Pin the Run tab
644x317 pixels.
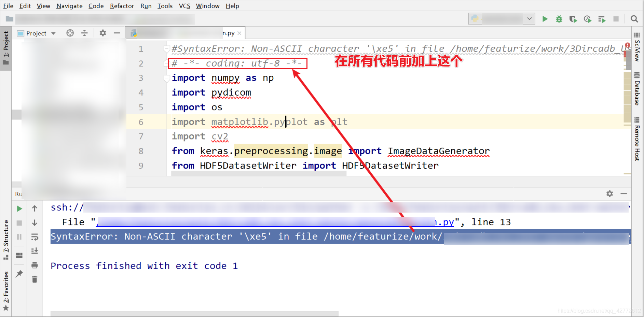point(19,273)
